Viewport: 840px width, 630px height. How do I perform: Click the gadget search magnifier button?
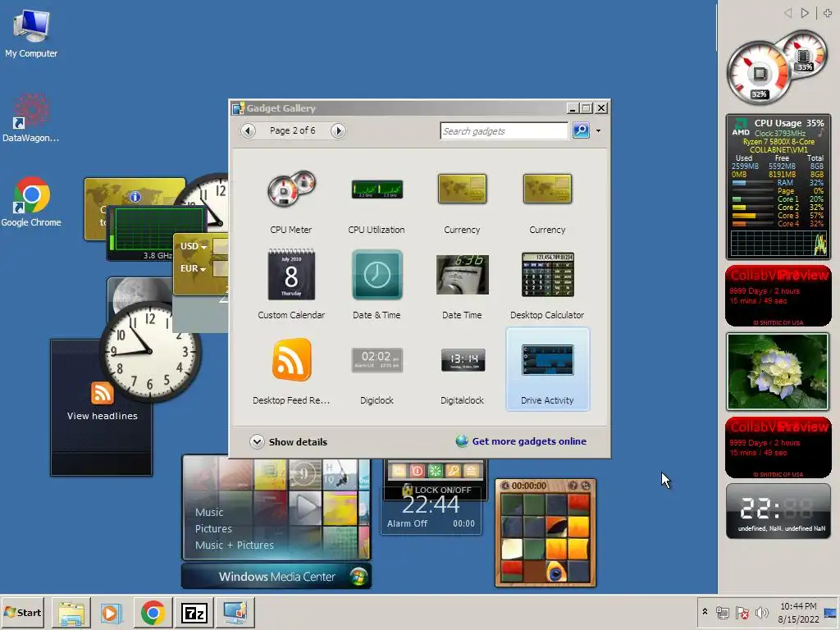tap(581, 130)
